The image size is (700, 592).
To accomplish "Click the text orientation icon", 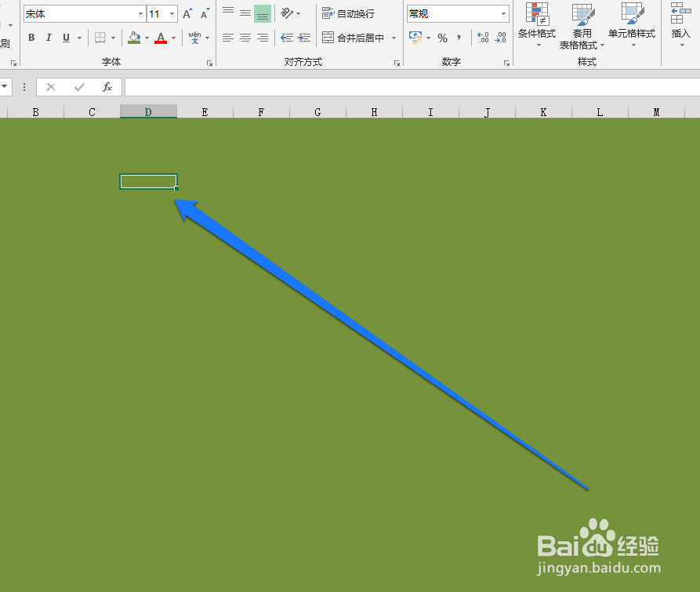I will tap(287, 13).
